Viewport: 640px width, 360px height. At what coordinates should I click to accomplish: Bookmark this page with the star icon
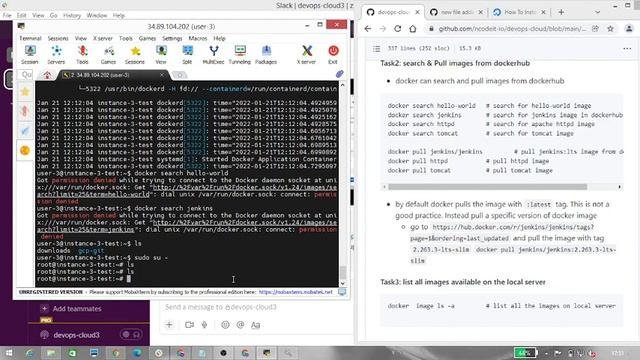click(611, 29)
